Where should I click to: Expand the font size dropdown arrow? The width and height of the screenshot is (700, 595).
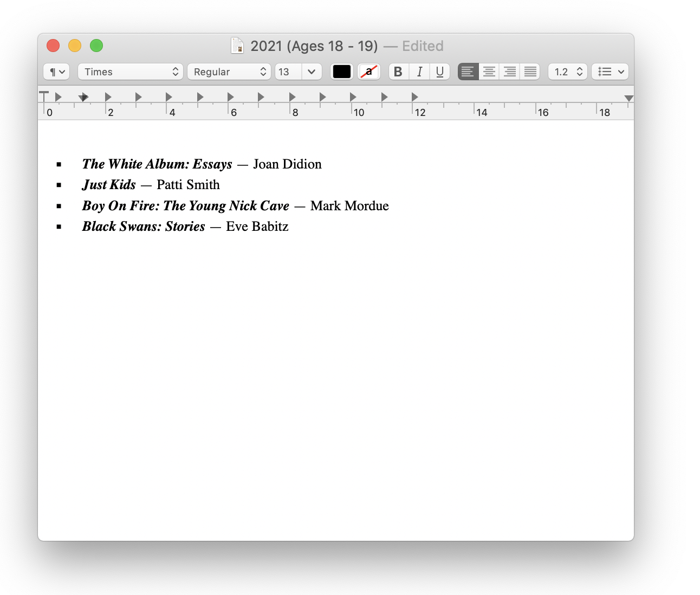[x=312, y=72]
